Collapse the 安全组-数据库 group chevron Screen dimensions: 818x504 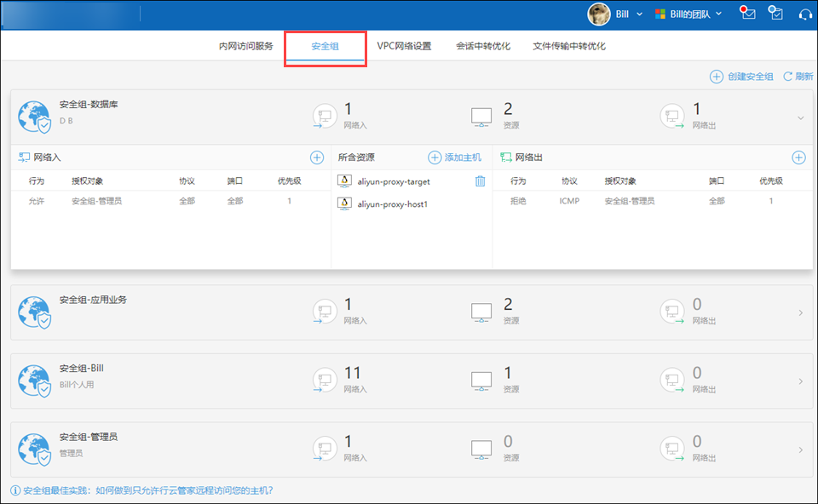coord(800,118)
